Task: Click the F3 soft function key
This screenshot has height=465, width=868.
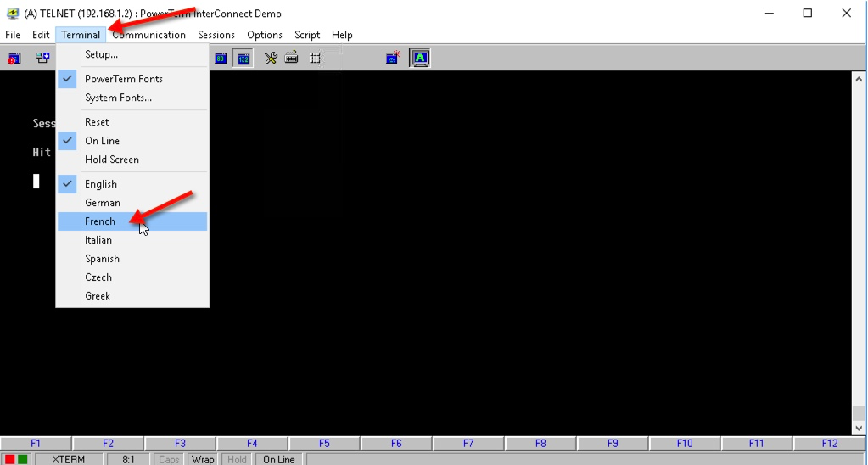Action: point(180,444)
